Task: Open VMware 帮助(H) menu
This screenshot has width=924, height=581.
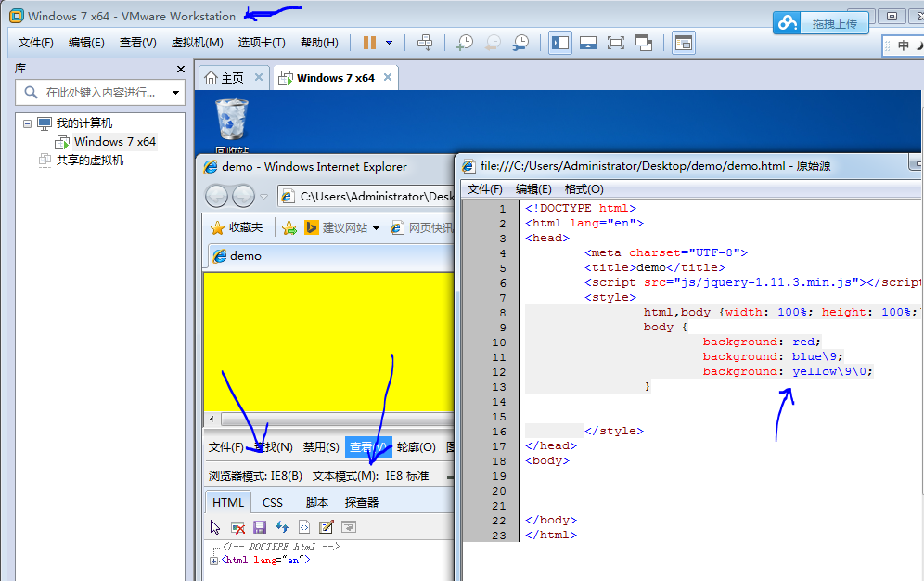Action: click(319, 43)
